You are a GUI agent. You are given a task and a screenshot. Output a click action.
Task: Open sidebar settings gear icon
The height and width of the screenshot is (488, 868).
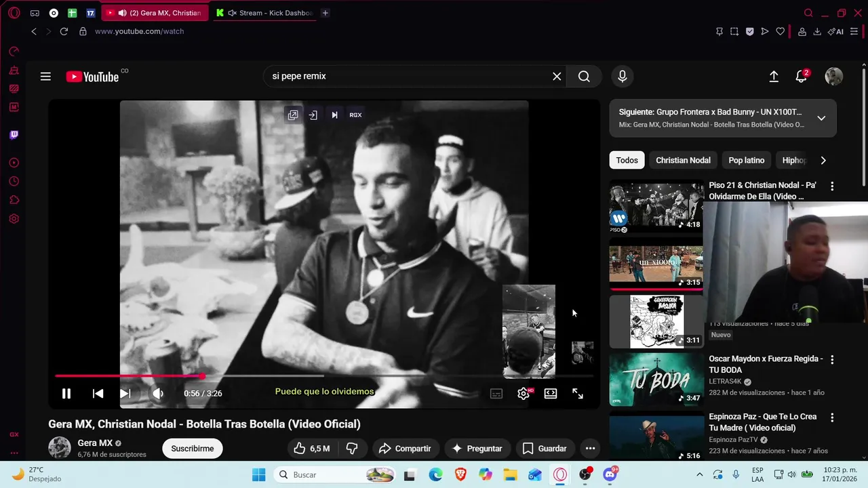[x=14, y=219]
